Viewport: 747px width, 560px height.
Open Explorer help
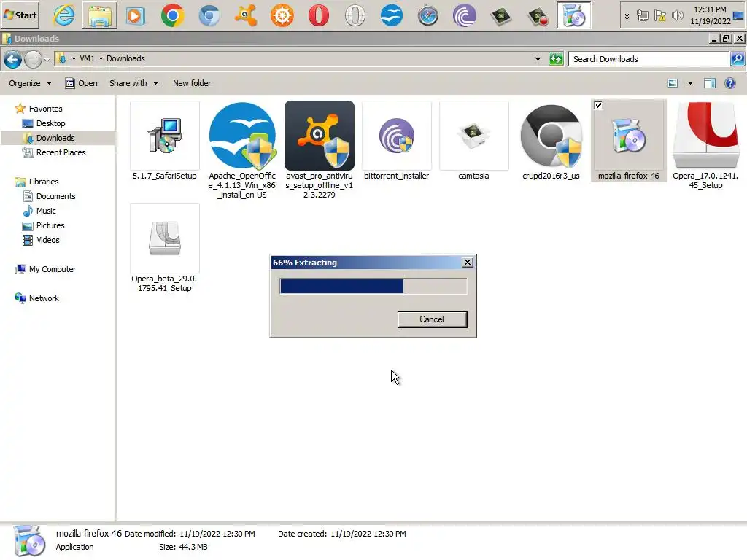(729, 83)
